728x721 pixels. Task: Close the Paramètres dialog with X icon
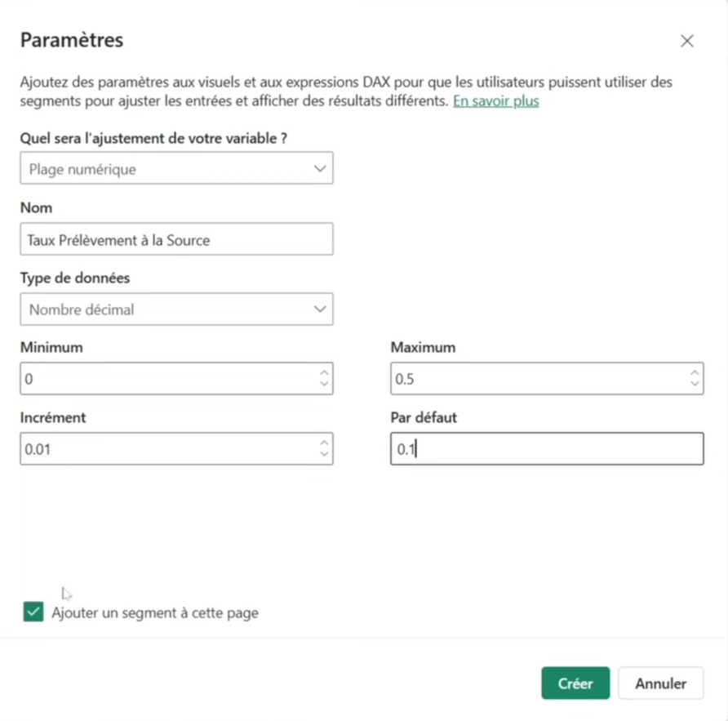[x=686, y=41]
